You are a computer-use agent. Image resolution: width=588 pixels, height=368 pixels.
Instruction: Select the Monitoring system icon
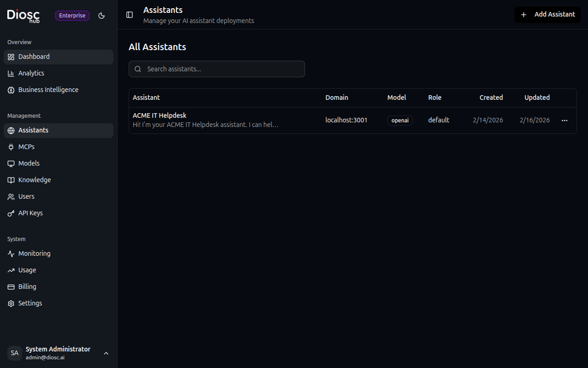point(11,253)
